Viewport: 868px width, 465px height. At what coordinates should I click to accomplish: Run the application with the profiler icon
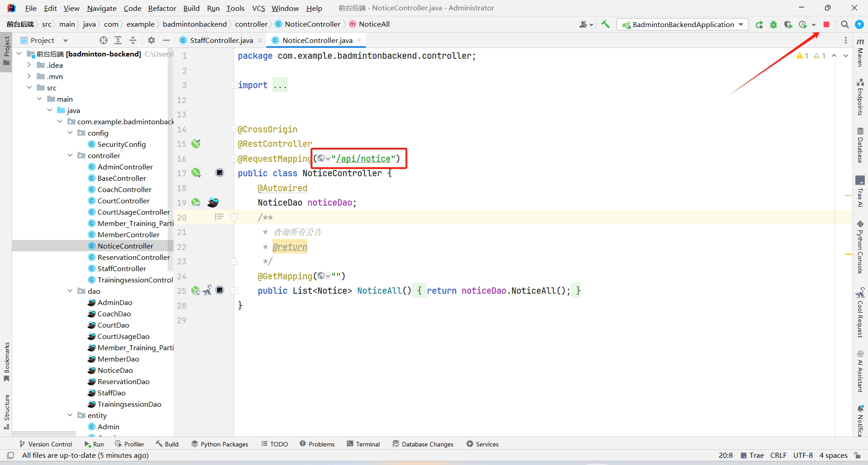(x=803, y=25)
